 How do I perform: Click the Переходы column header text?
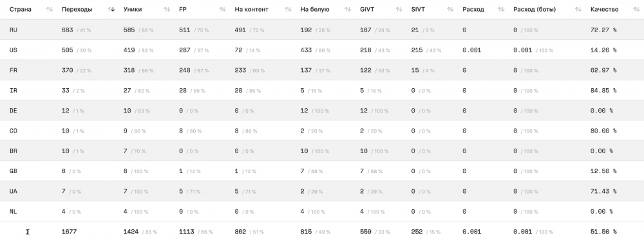(x=77, y=10)
